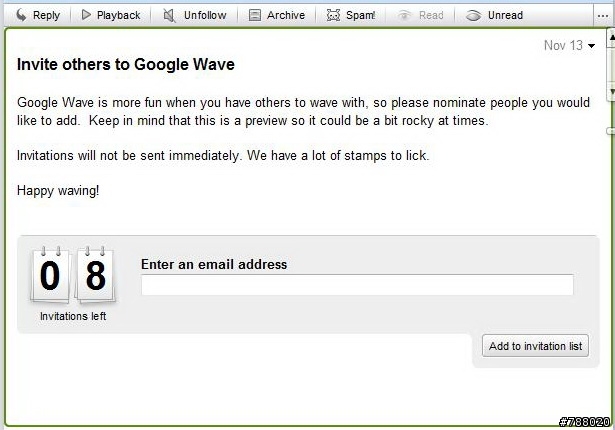Click the calendar digit 8 counter

96,275
